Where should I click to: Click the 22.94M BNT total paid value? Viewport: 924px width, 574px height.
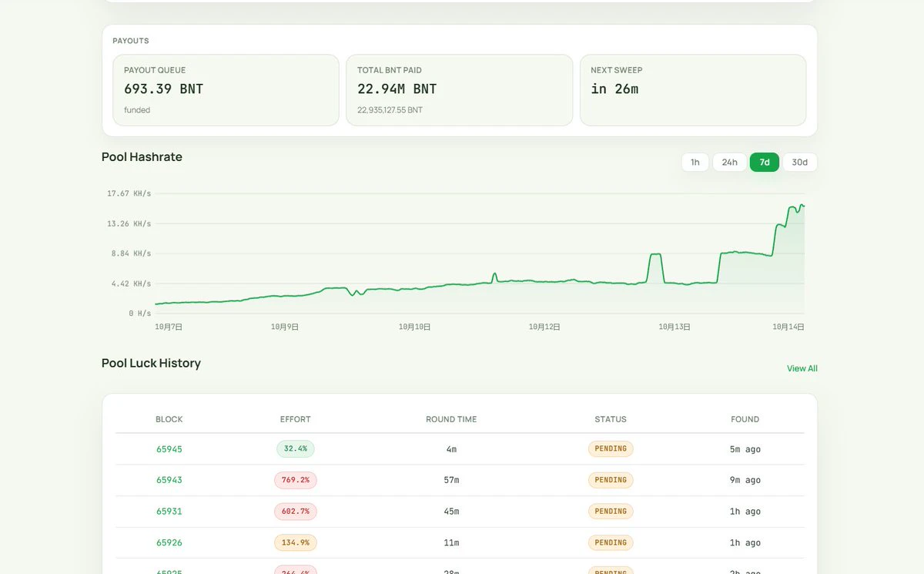click(x=397, y=89)
